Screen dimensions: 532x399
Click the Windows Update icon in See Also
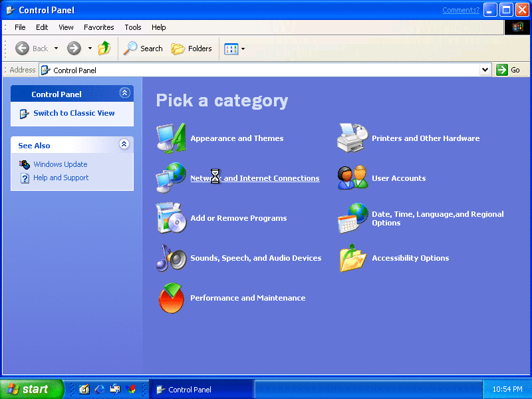[x=24, y=164]
